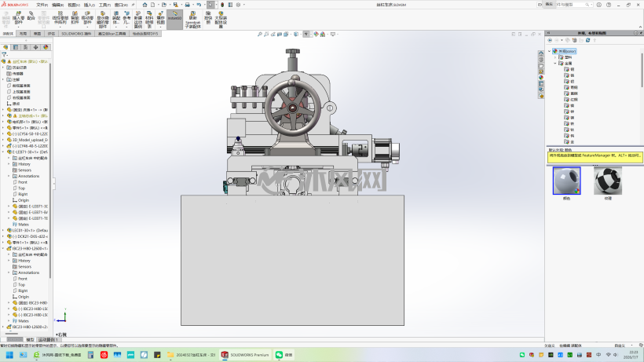Switch to the SOLIDWORKS 插件 tab

pyautogui.click(x=76, y=34)
